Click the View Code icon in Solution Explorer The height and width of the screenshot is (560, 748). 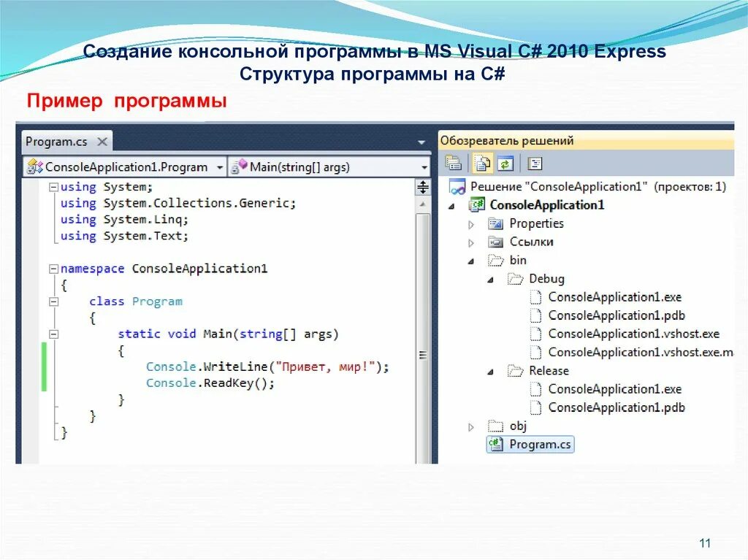(535, 164)
